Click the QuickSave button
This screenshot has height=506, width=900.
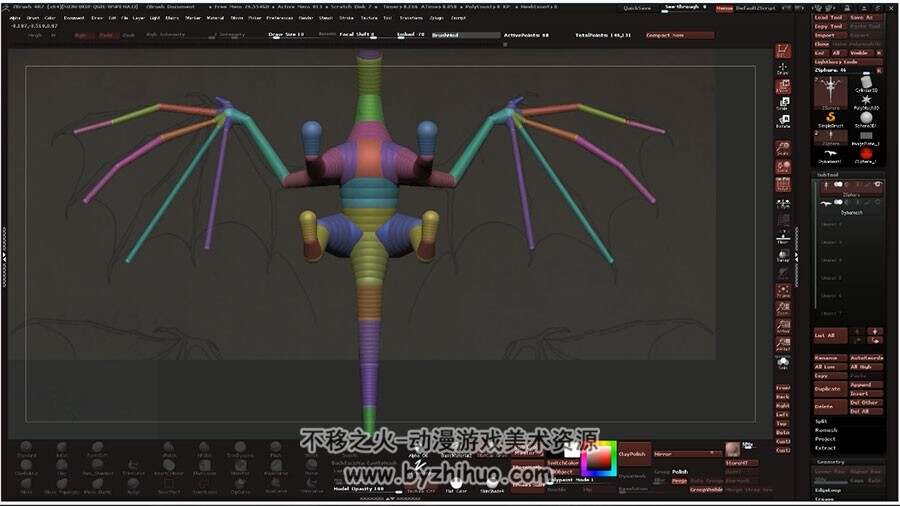point(637,8)
